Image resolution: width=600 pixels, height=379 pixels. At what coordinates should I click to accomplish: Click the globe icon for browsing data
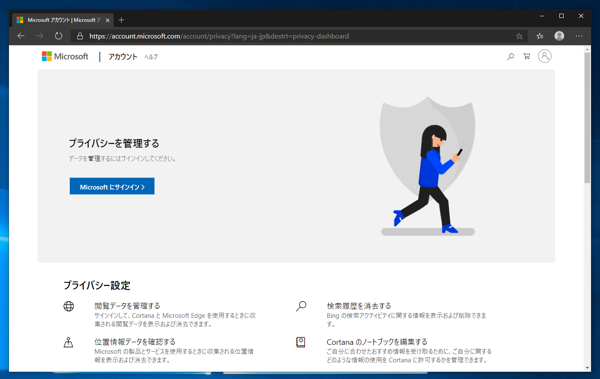point(69,306)
